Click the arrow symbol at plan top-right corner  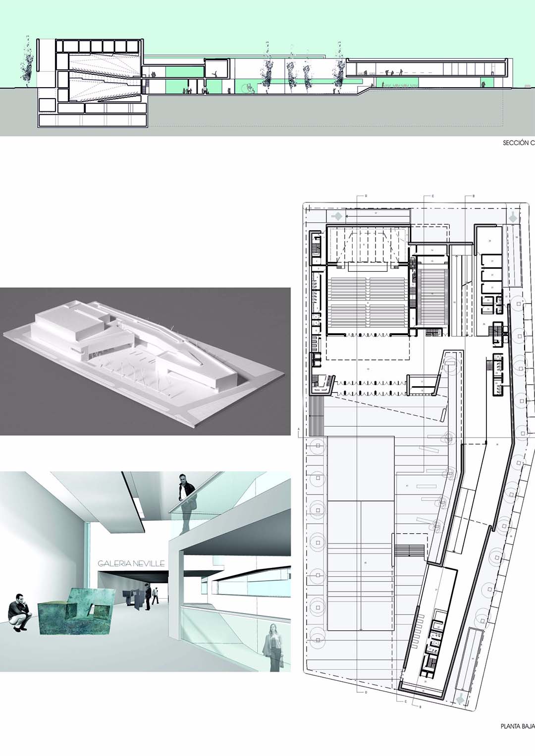[512, 217]
